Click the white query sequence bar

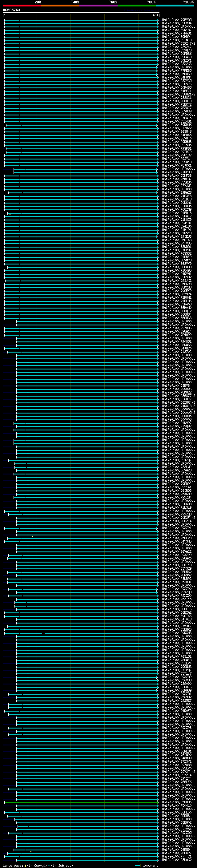coord(81,13)
